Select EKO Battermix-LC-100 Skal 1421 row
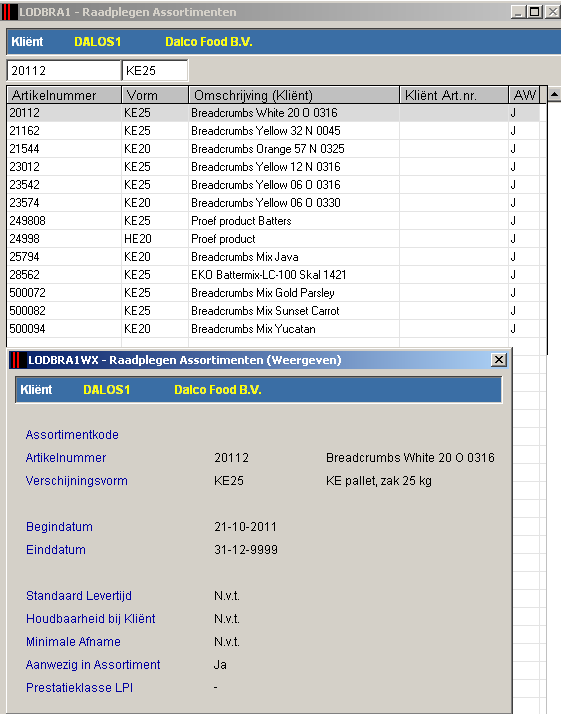561x714 pixels. point(273,275)
